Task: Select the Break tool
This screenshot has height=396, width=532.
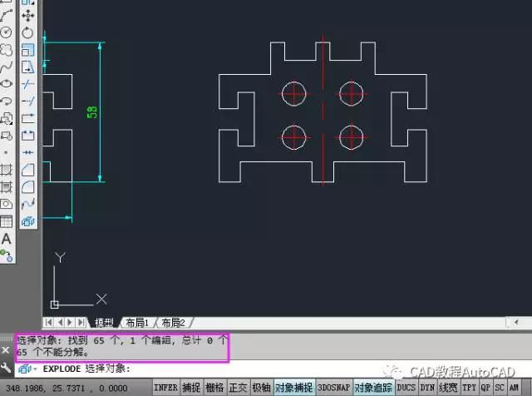Action: tap(27, 136)
